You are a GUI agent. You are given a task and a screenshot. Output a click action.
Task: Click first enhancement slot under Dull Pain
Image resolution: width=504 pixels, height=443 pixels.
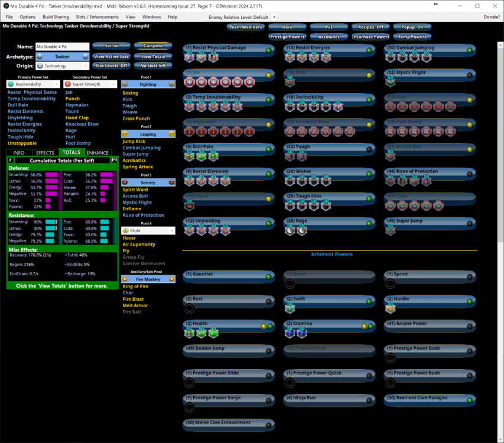point(189,156)
